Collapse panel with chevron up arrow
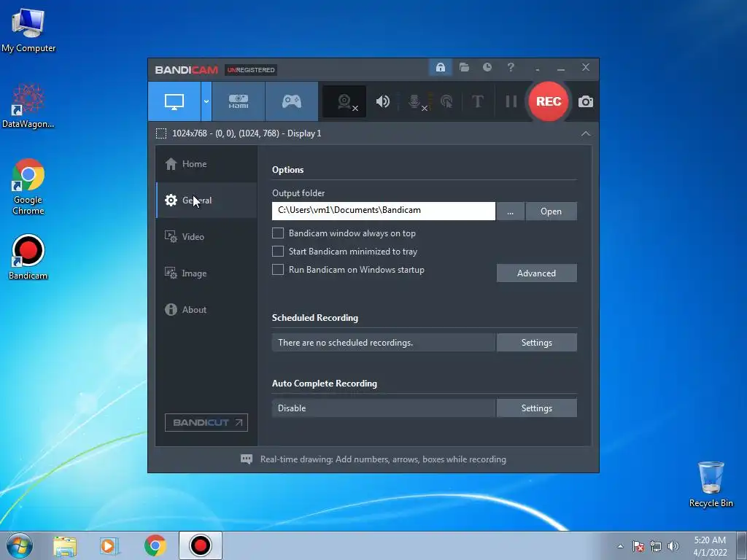Screen dimensions: 747x560 point(586,133)
